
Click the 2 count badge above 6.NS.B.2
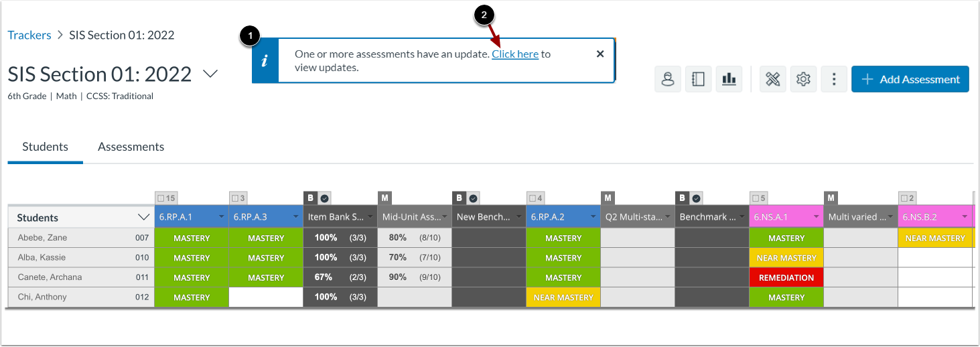coord(908,198)
